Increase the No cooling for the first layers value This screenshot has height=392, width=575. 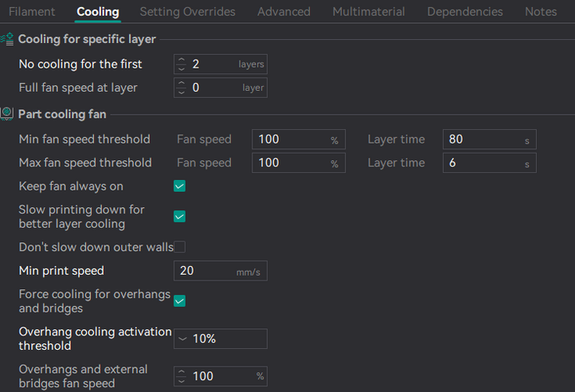(x=182, y=60)
